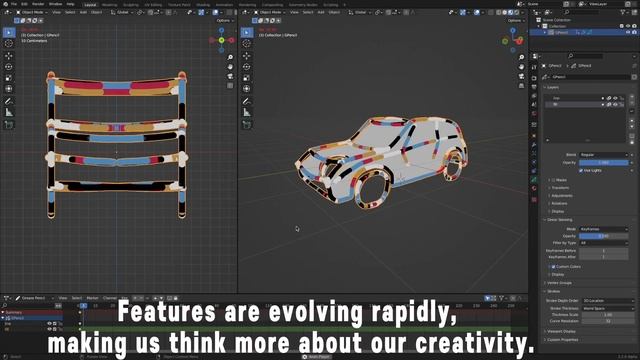The width and height of the screenshot is (640, 360).
Task: Switch to the Sculpting workspace tab
Action: 131,5
